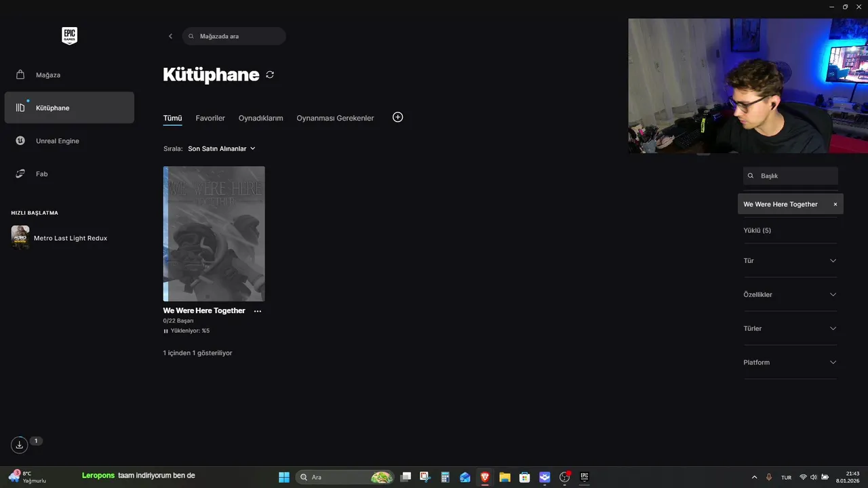
Task: Click the We Were Here Together cover art
Action: [214, 234]
